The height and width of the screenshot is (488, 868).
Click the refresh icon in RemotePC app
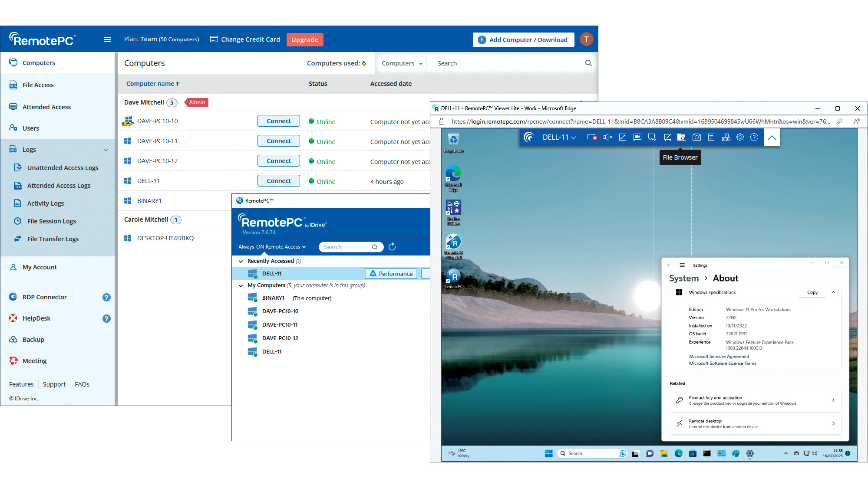[392, 247]
